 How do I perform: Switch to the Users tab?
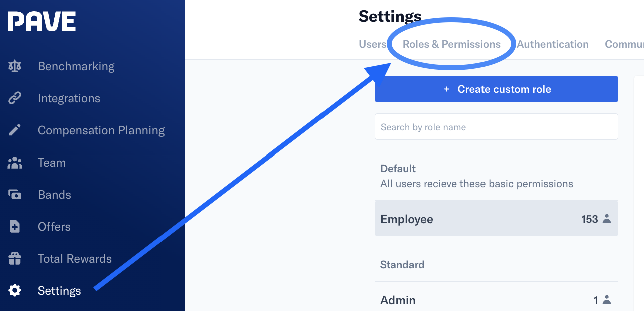[373, 44]
